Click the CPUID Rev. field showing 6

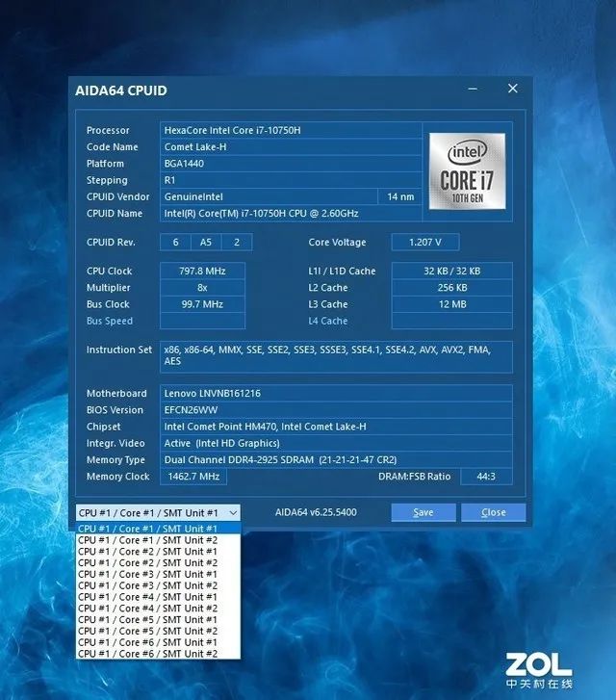(x=175, y=242)
